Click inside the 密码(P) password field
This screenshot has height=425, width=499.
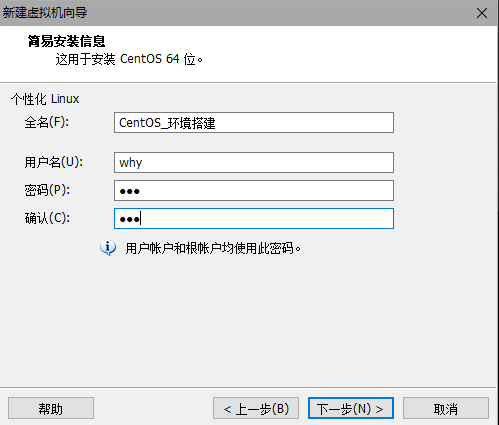[254, 191]
